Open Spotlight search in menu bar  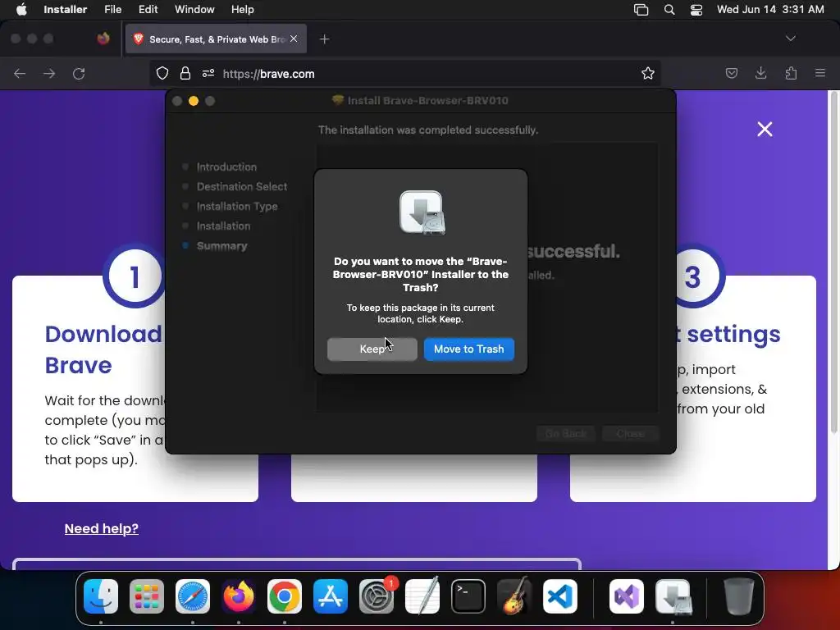coord(669,10)
